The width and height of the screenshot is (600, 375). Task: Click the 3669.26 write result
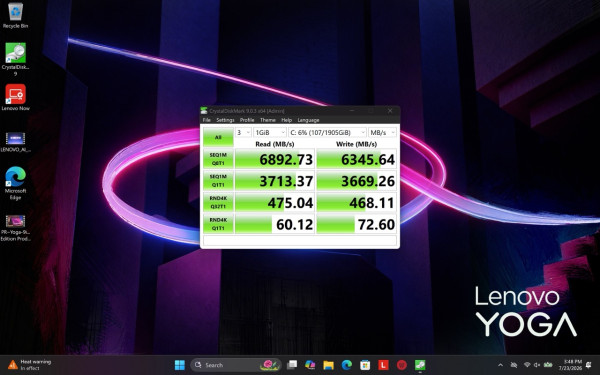tap(356, 181)
